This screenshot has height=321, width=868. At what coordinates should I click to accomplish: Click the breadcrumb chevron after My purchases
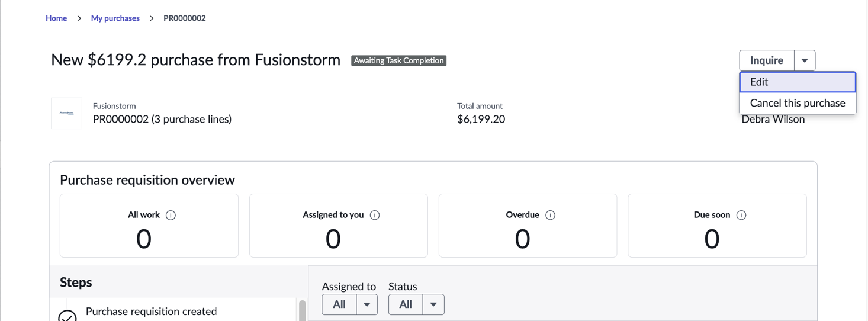point(152,18)
